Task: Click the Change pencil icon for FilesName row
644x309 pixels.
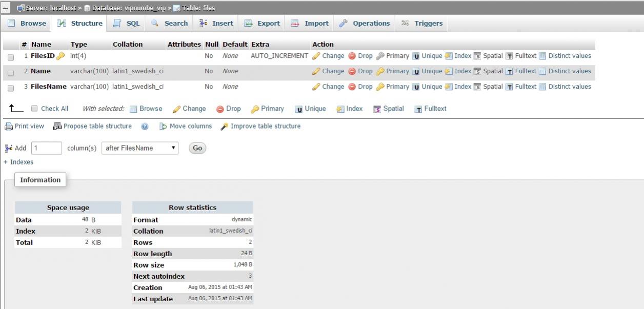Action: [x=316, y=87]
